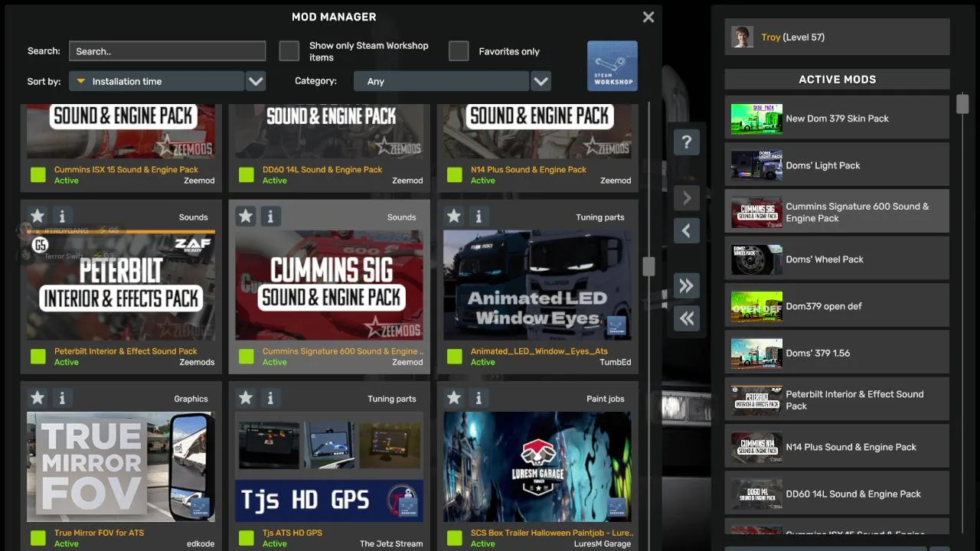
Task: Toggle Cummins Signature 600 active square
Action: click(247, 357)
